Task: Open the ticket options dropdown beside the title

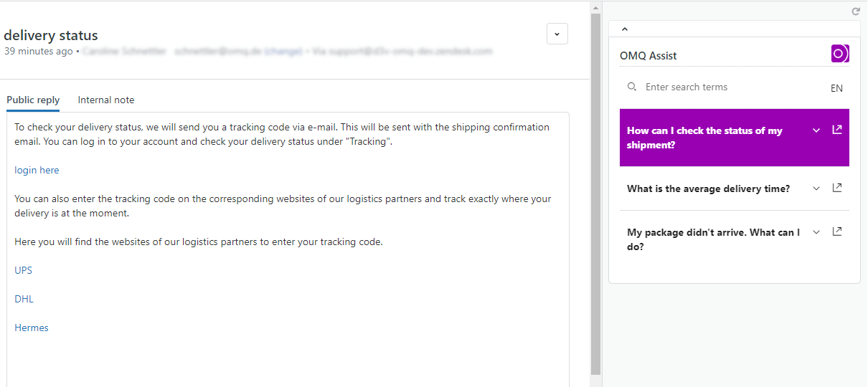Action: pyautogui.click(x=557, y=34)
